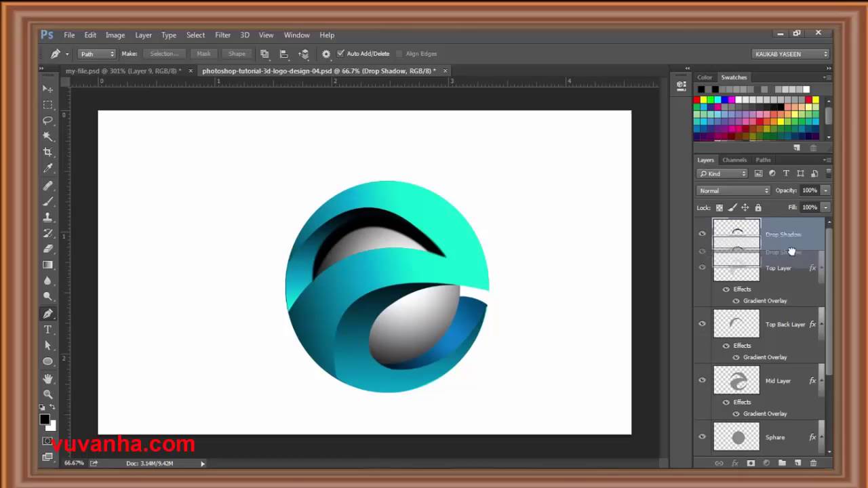Select the Eyedropper tool
Image resolution: width=868 pixels, height=488 pixels.
pos(47,168)
